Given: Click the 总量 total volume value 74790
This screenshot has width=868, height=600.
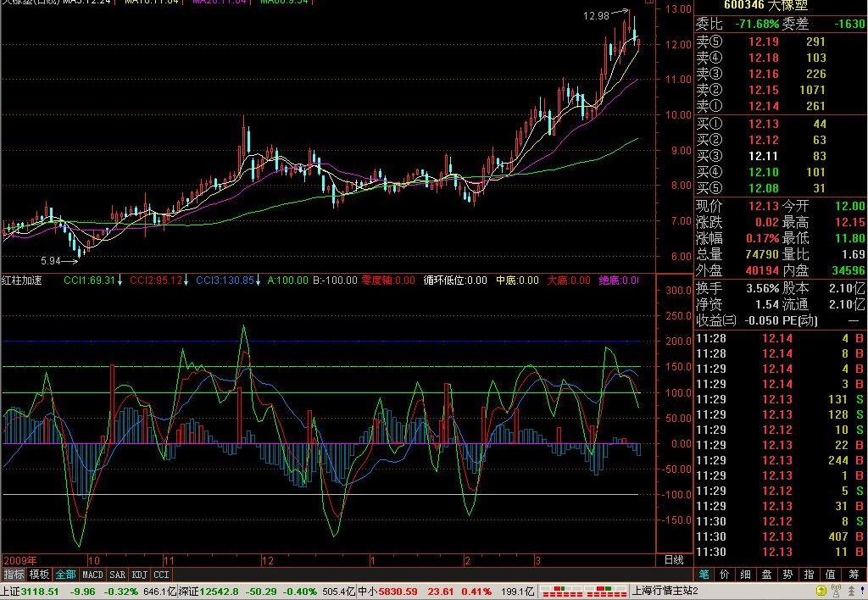Looking at the screenshot, I should (x=762, y=254).
